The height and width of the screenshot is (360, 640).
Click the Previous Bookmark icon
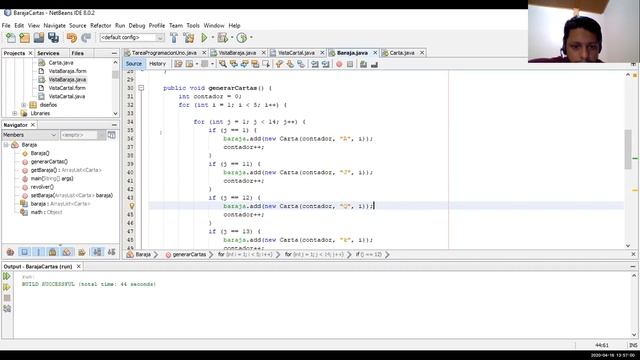coord(279,64)
